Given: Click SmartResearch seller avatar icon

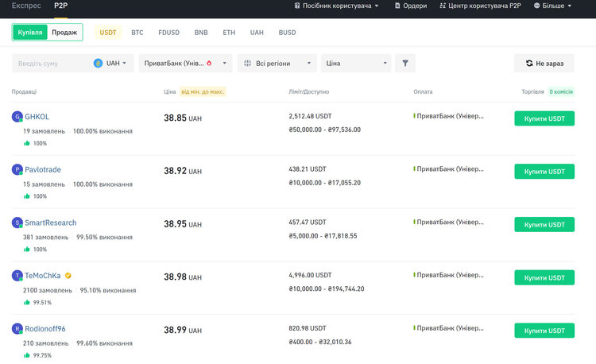Looking at the screenshot, I should (x=17, y=223).
